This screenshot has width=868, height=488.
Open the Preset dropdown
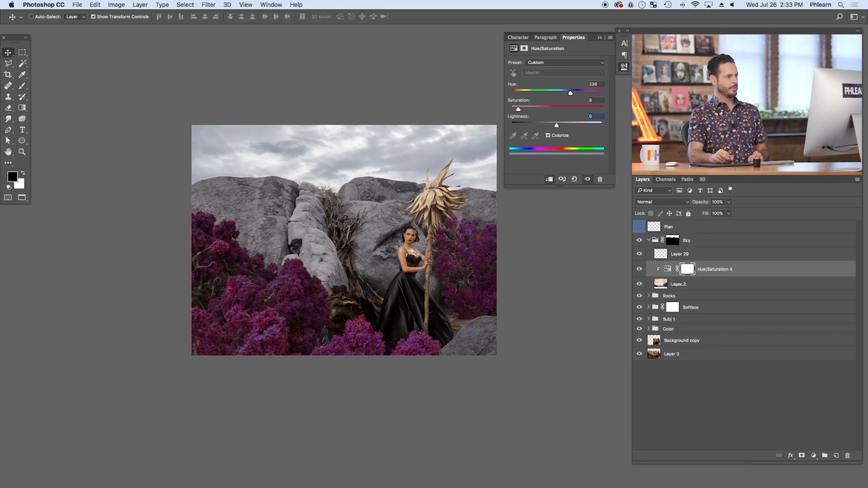pyautogui.click(x=565, y=62)
